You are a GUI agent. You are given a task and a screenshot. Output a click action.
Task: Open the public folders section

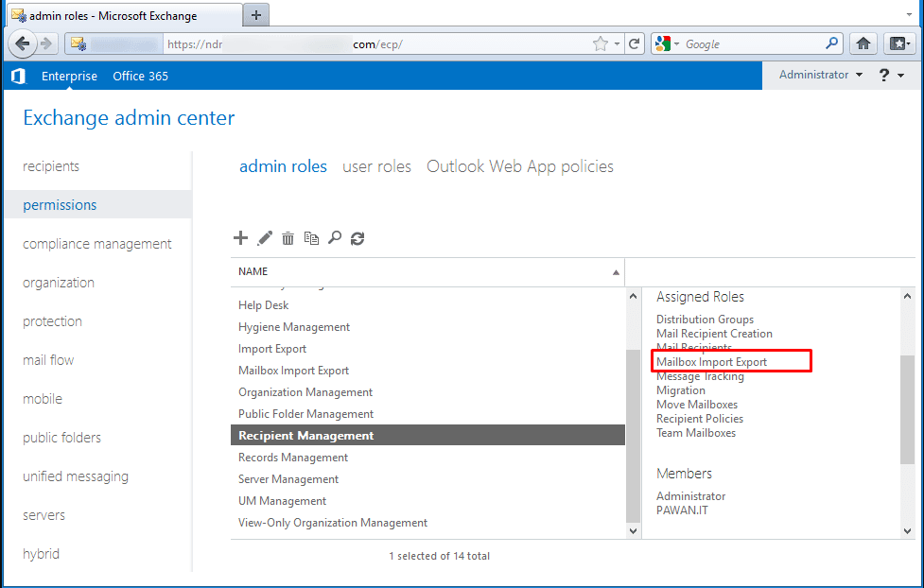[61, 438]
